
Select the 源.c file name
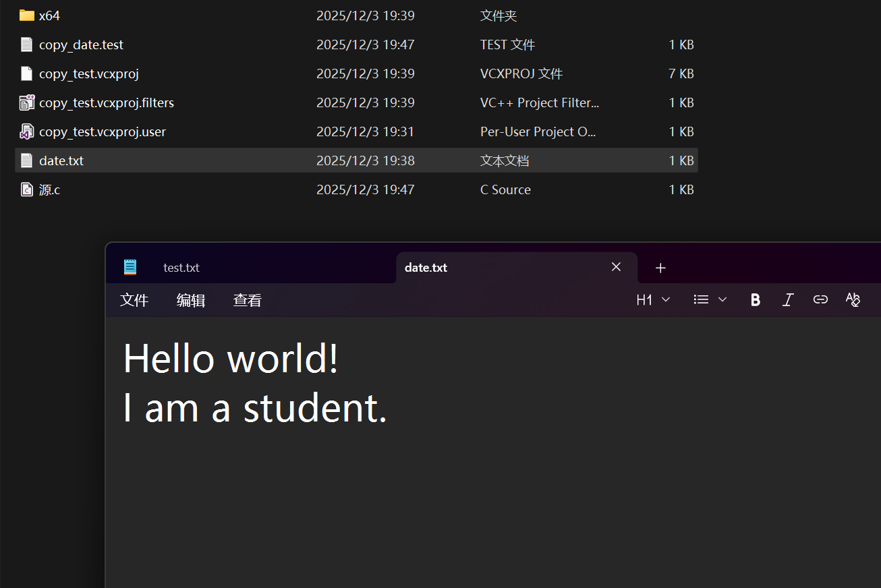[49, 189]
